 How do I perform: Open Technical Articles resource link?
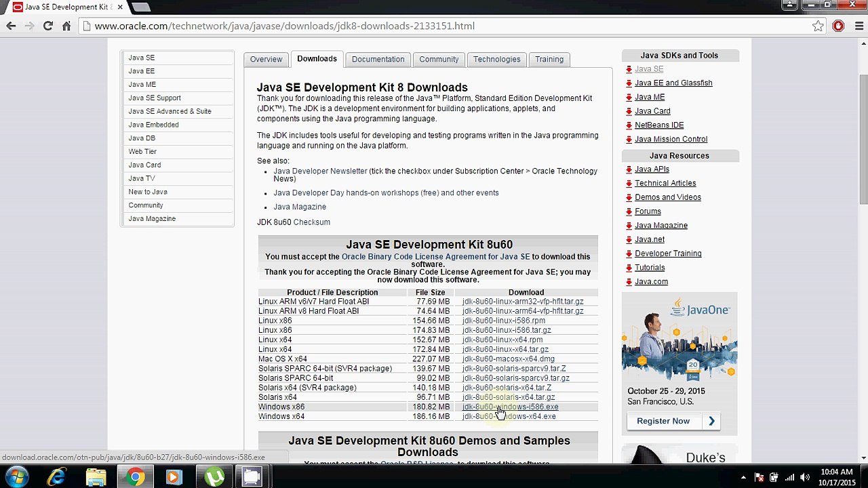click(x=665, y=183)
